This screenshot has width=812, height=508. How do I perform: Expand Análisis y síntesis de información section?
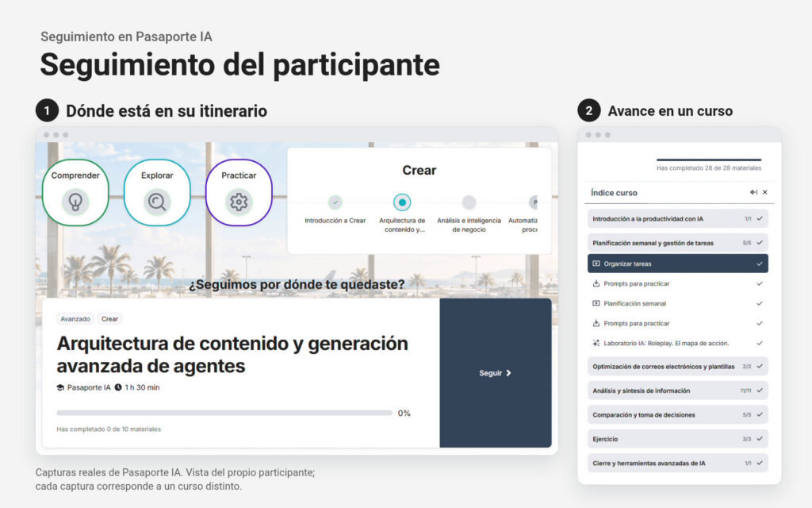[x=678, y=391]
